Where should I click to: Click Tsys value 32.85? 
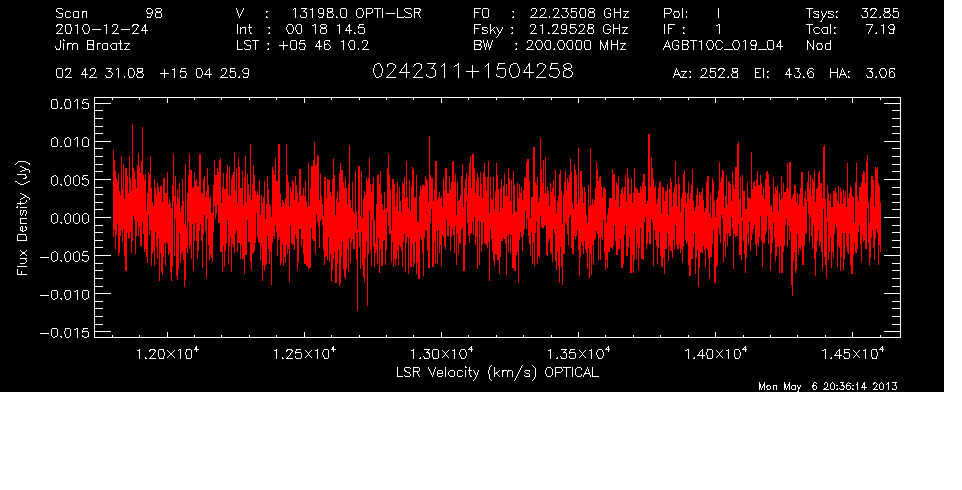[x=880, y=13]
